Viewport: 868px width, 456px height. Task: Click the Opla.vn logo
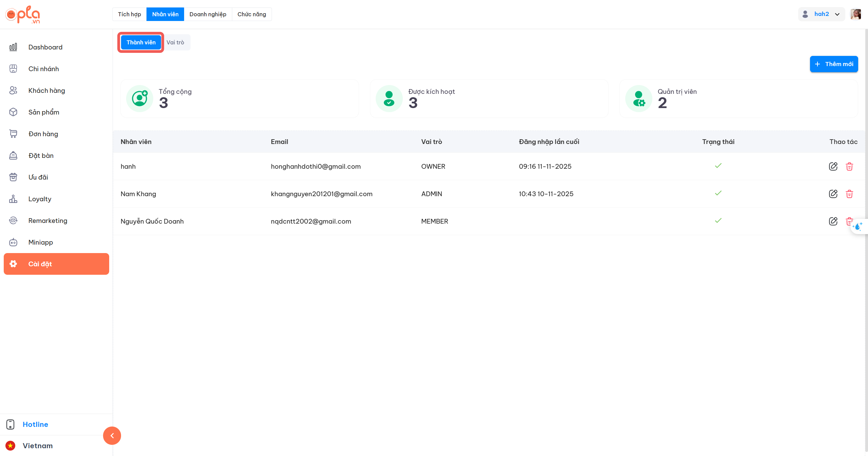[x=23, y=15]
